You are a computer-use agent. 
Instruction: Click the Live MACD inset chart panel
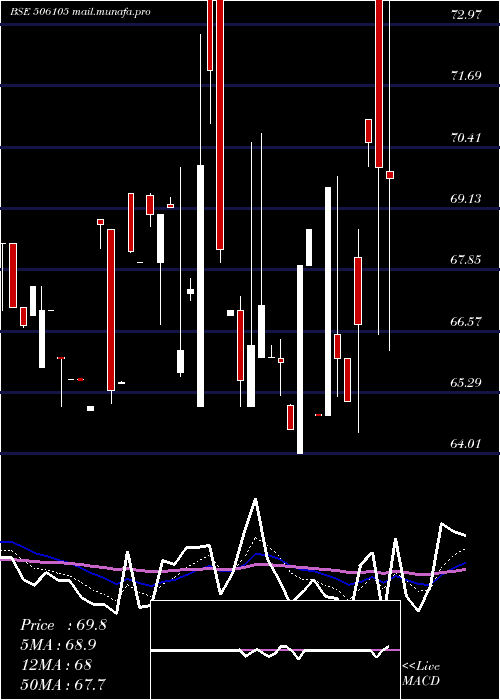(x=275, y=650)
